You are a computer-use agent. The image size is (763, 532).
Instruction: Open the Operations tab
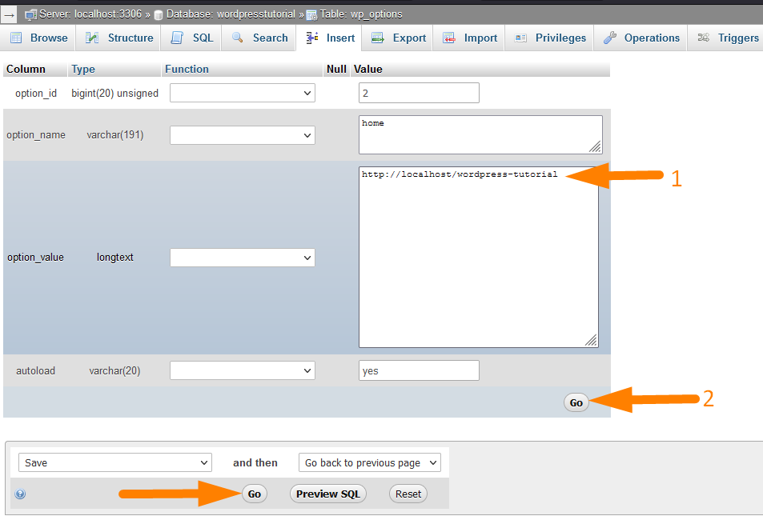coord(641,38)
